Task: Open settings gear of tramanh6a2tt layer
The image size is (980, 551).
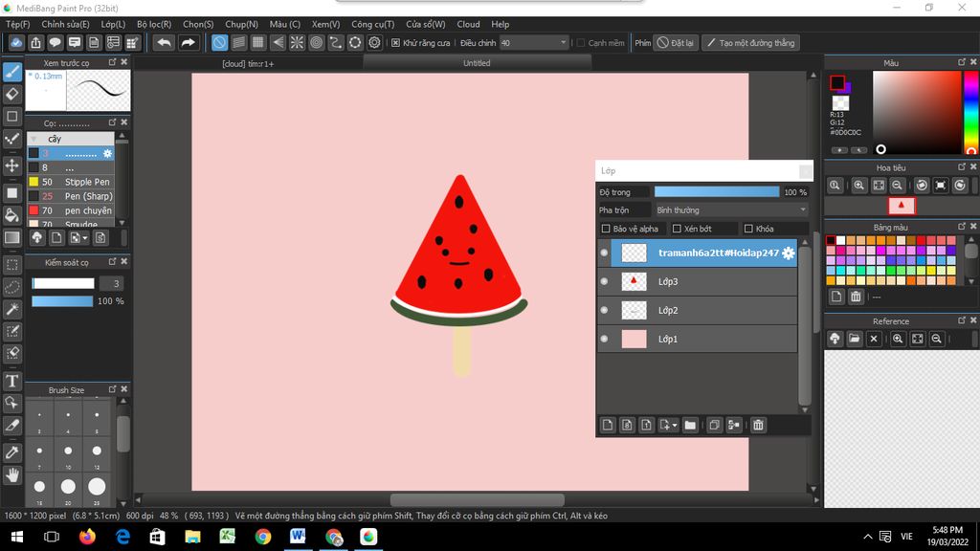Action: [x=789, y=253]
